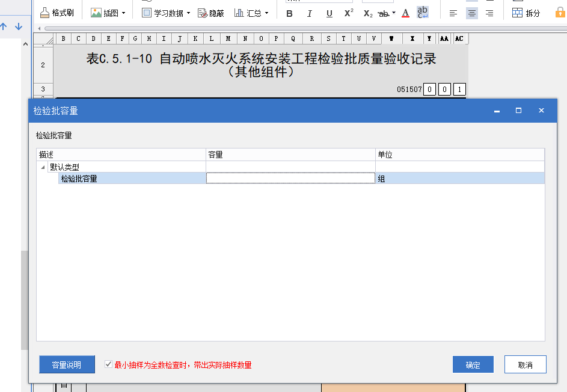Click the 隐蔽 tool
This screenshot has width=567, height=392.
point(211,13)
